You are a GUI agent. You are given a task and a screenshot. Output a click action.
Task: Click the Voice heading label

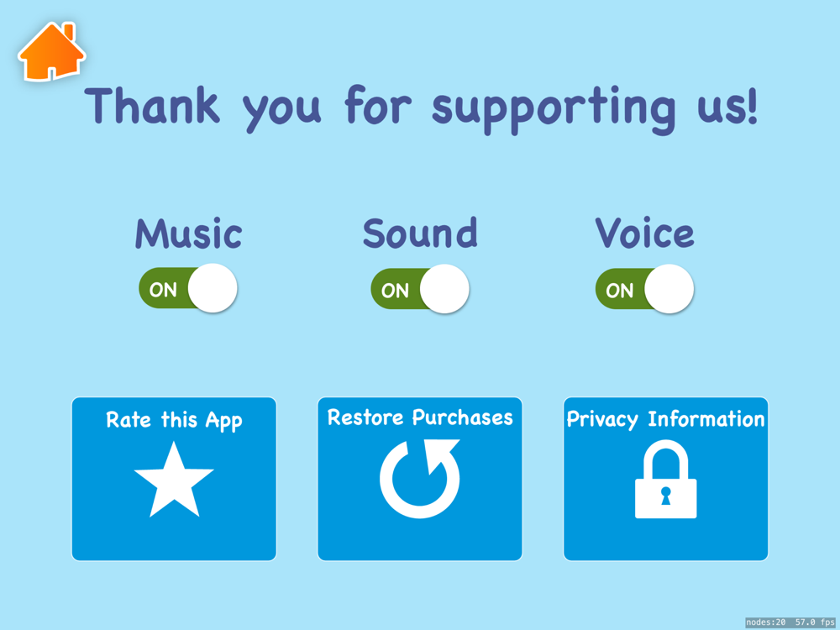tap(644, 234)
